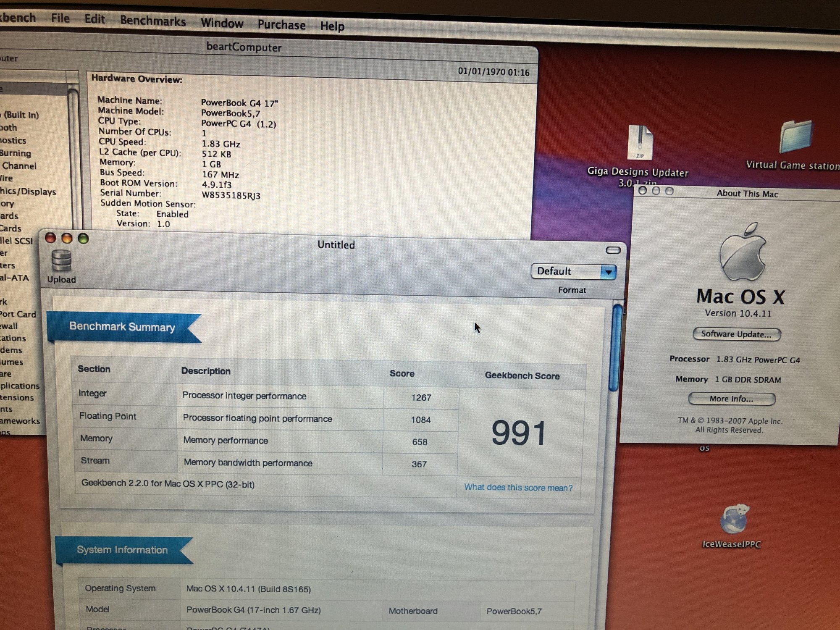Open the Giga Designs Updater zip file
Image resolution: width=840 pixels, height=630 pixels.
coord(640,143)
